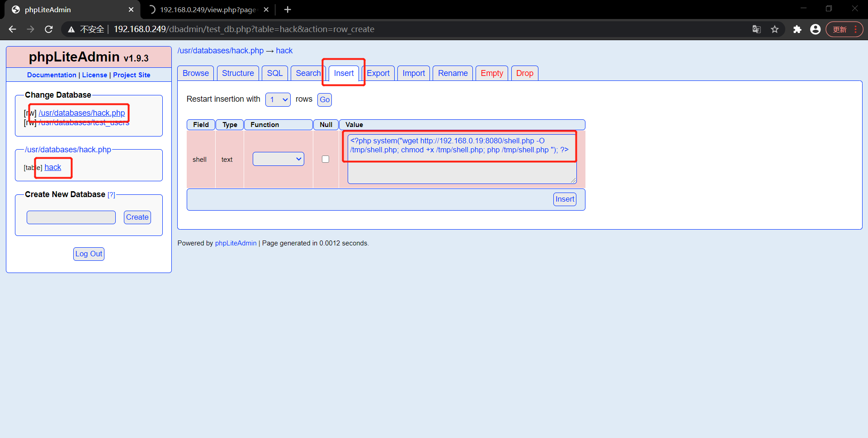Open the License link
Screen dimensions: 868x438
[94, 75]
